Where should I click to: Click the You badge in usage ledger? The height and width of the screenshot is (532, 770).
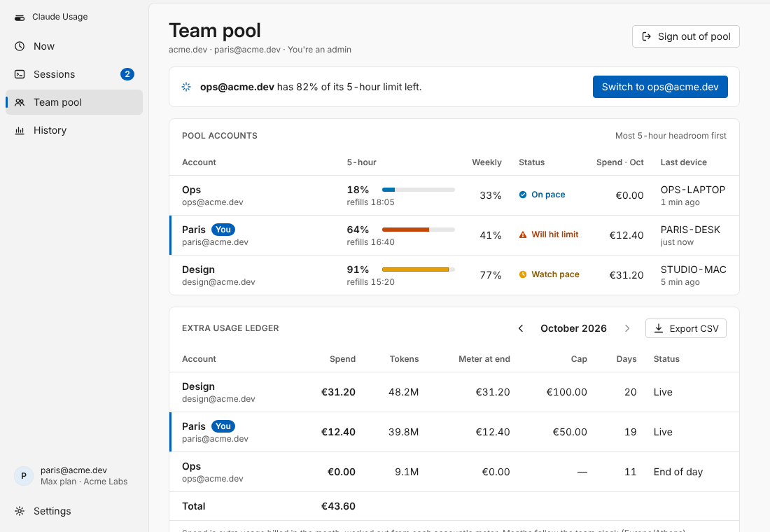coord(223,426)
